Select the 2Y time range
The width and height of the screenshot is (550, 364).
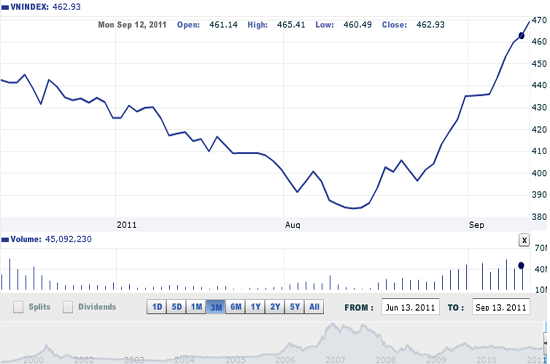(x=275, y=307)
